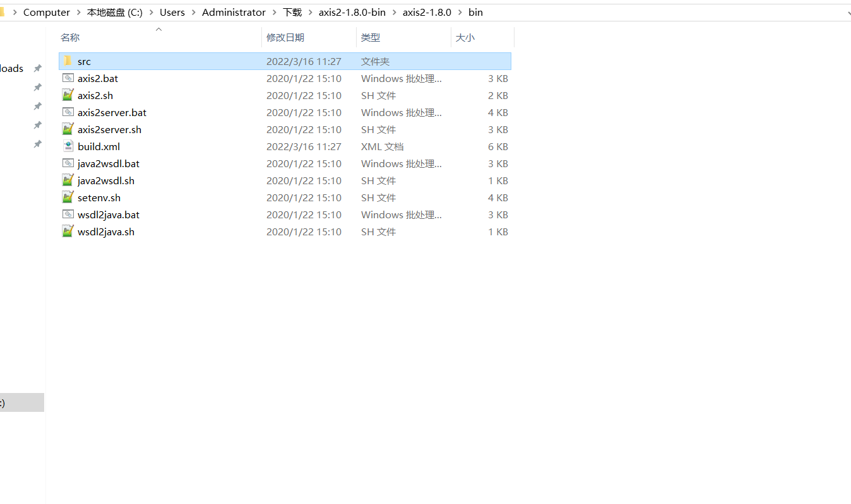Image resolution: width=851 pixels, height=504 pixels.
Task: Select the file name wsdl2java.sh
Action: tap(106, 231)
